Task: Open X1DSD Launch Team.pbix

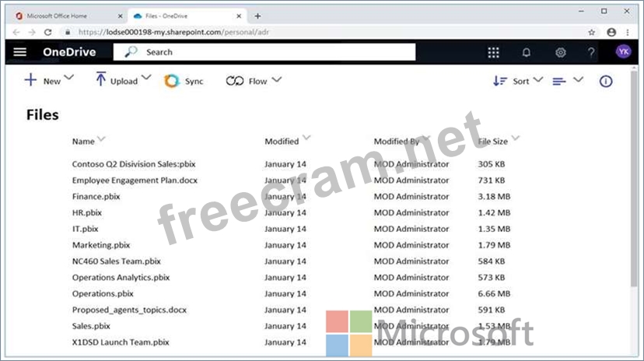Action: pyautogui.click(x=121, y=342)
